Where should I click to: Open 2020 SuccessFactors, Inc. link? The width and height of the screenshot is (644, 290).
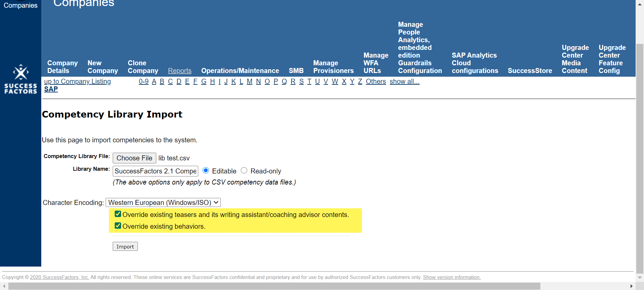pos(59,277)
